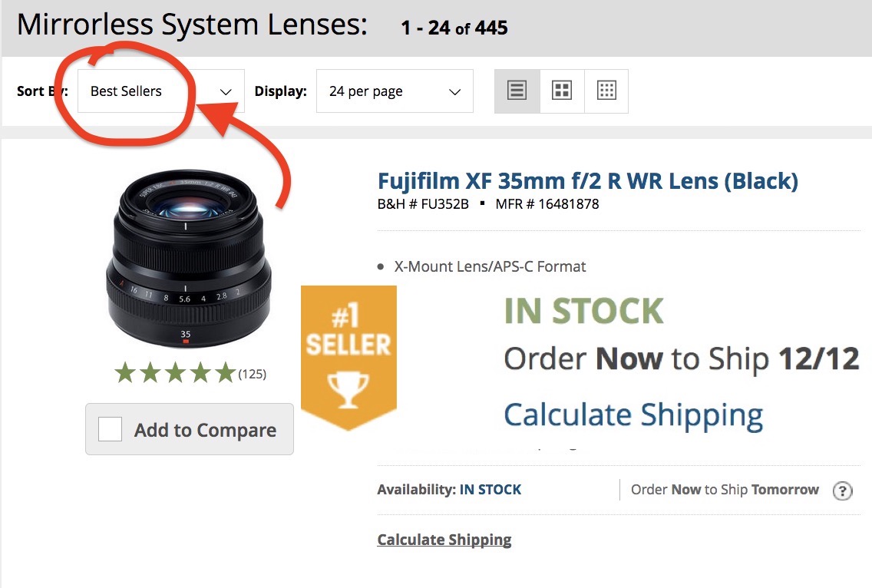Click the shipping help question mark icon

pyautogui.click(x=843, y=491)
